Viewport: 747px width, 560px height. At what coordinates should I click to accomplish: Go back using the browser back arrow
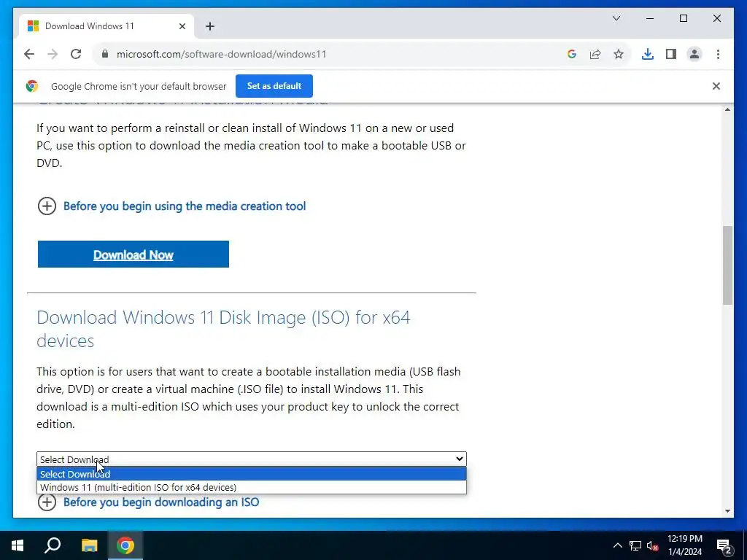click(29, 54)
